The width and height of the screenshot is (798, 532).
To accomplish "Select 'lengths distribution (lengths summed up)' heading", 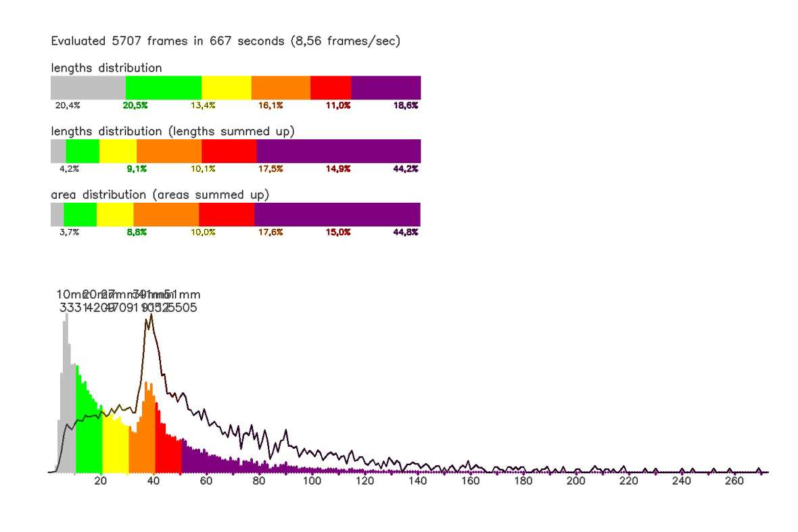I will pyautogui.click(x=172, y=132).
